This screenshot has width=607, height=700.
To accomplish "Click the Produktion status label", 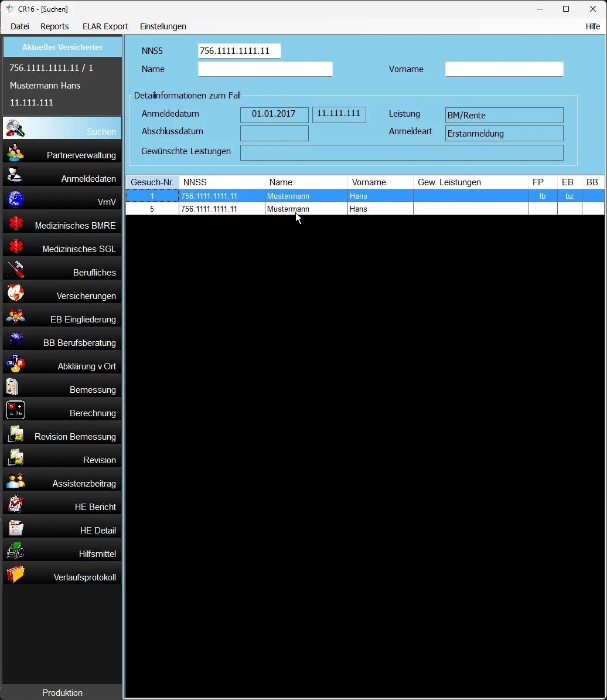I will click(x=63, y=692).
